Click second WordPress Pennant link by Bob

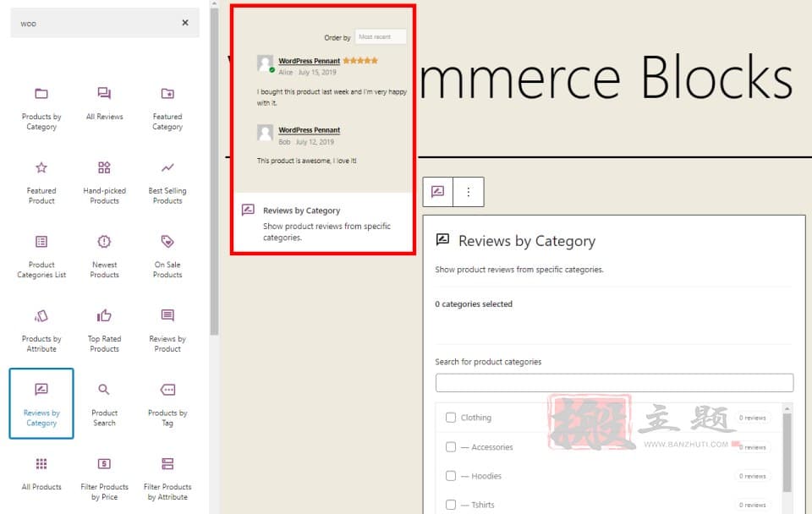(x=310, y=130)
